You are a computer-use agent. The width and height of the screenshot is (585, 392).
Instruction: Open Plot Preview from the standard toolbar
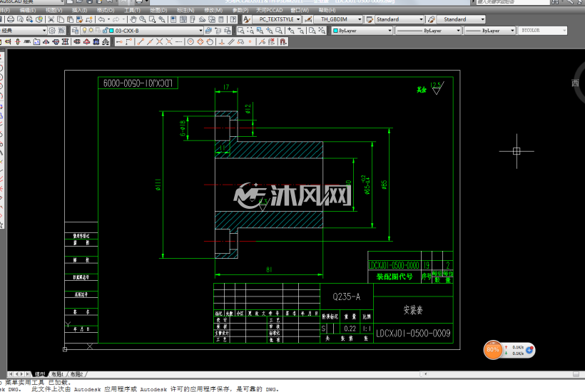coord(20,19)
